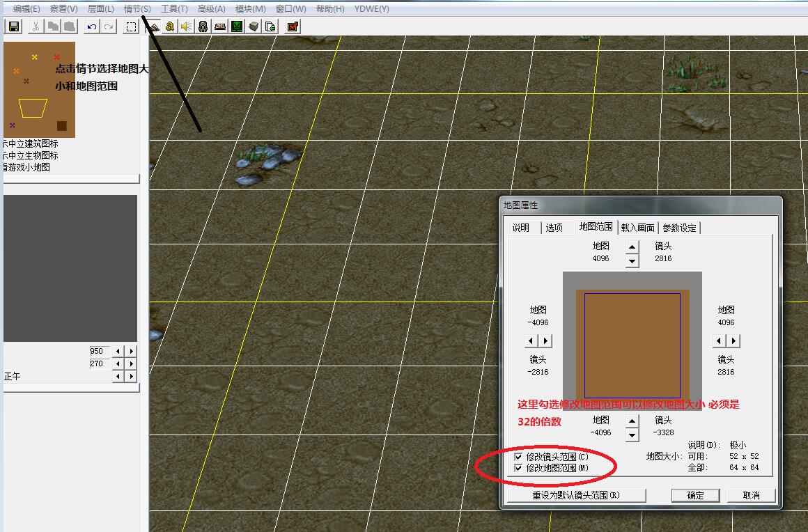The width and height of the screenshot is (808, 532).
Task: Click down arrow of bottom map bound
Action: 632,435
